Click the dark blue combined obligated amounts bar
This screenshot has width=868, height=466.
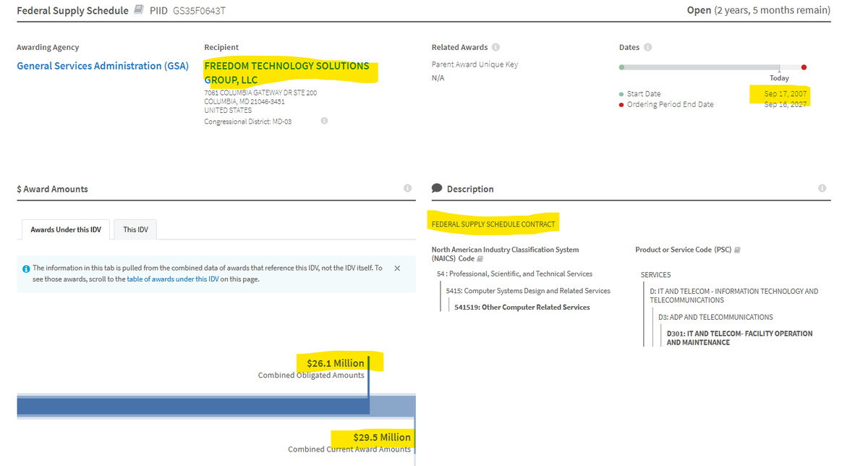tap(192, 406)
